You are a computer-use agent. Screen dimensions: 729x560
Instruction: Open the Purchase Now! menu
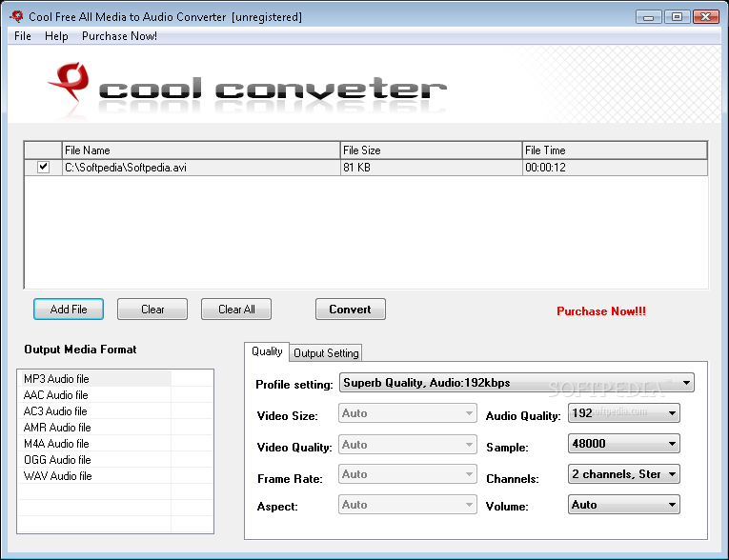pyautogui.click(x=119, y=36)
